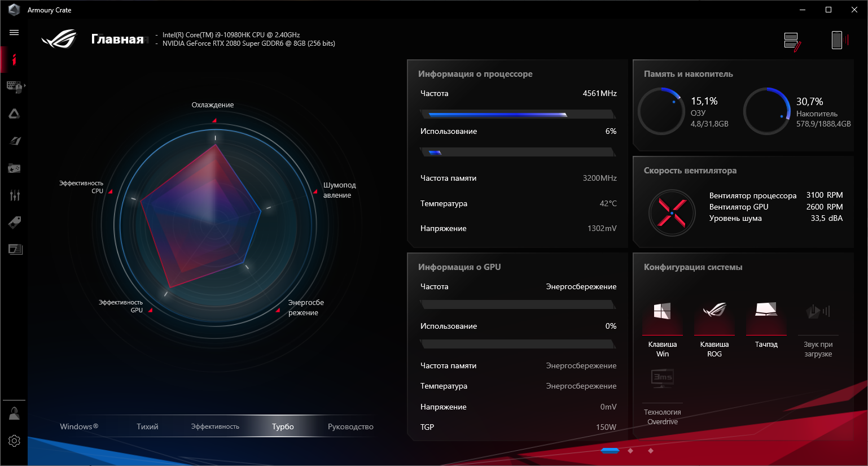Click the NVIDIA GeForce RTX 2080 text
This screenshot has width=868, height=466.
[249, 43]
